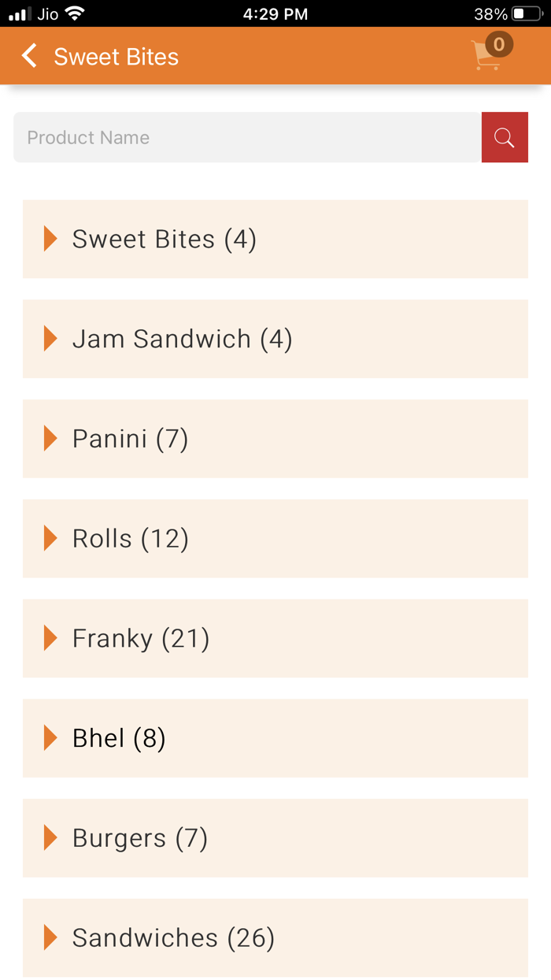Image resolution: width=551 pixels, height=980 pixels.
Task: Tap the battery status icon
Action: click(x=526, y=13)
